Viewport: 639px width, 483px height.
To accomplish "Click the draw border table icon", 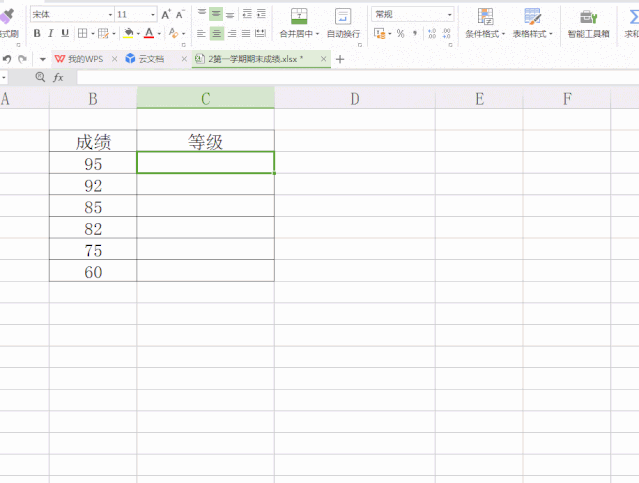I will pos(104,33).
